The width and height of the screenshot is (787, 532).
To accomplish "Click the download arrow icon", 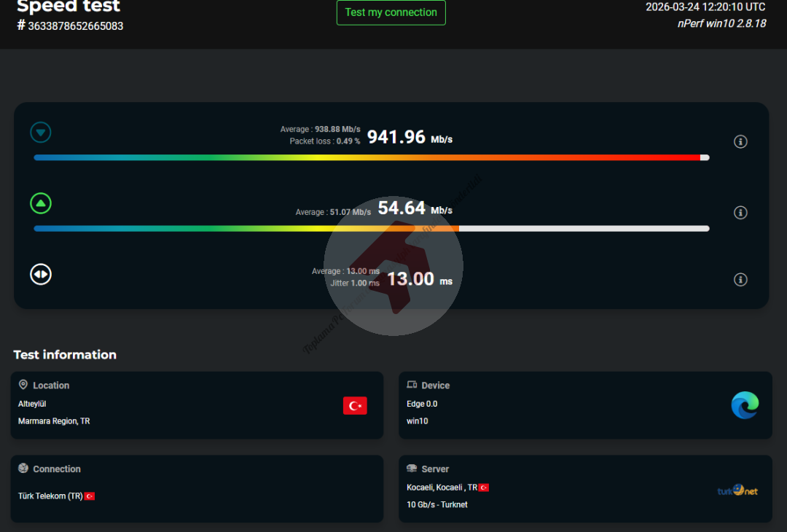I will (41, 133).
